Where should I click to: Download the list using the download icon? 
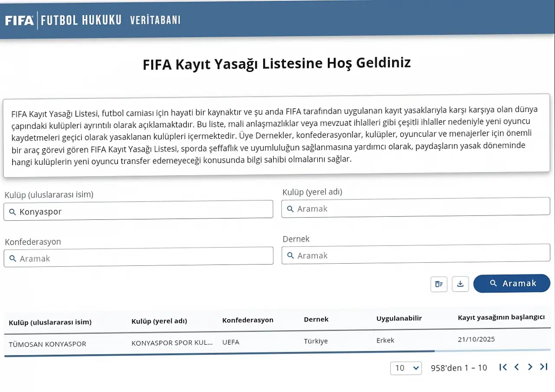click(x=460, y=284)
